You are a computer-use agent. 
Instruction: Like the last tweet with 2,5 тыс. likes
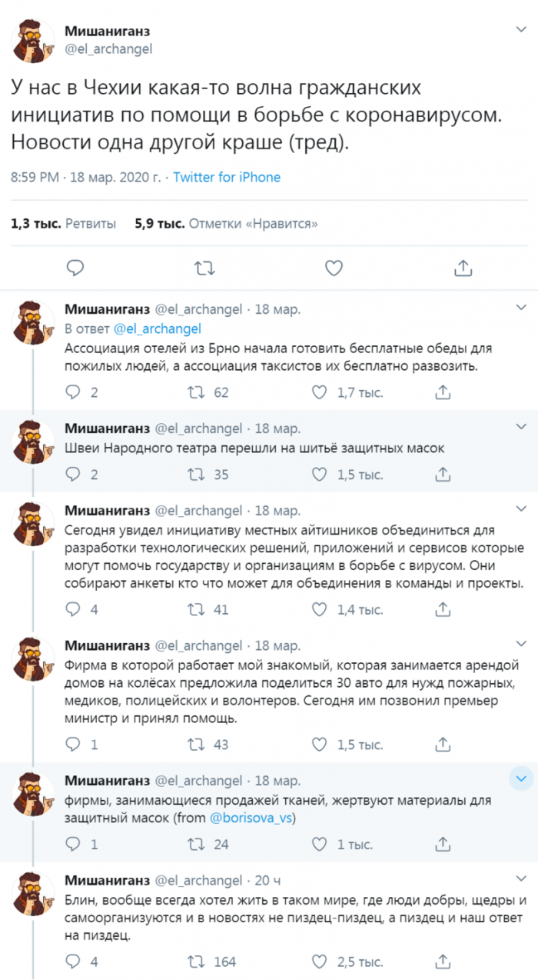pyautogui.click(x=319, y=962)
